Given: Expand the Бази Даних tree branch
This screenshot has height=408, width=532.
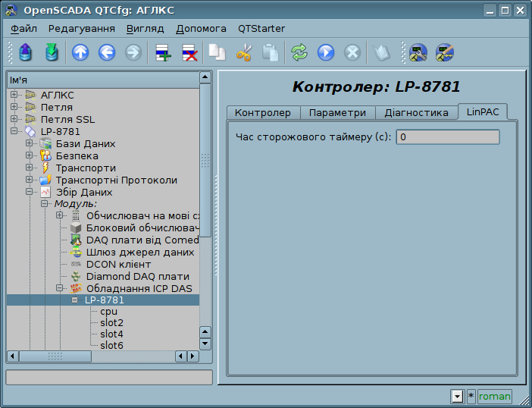Looking at the screenshot, I should pos(30,143).
